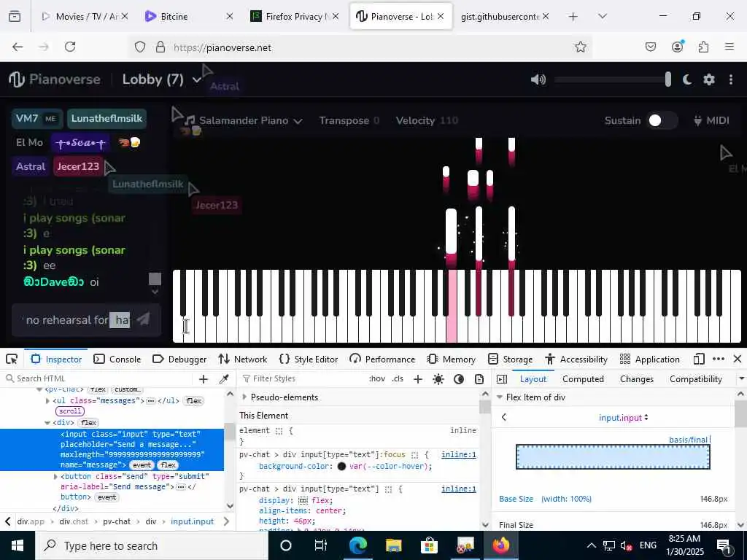This screenshot has height=560, width=747.
Task: Click chat scroll-down chevron
Action: click(x=155, y=291)
